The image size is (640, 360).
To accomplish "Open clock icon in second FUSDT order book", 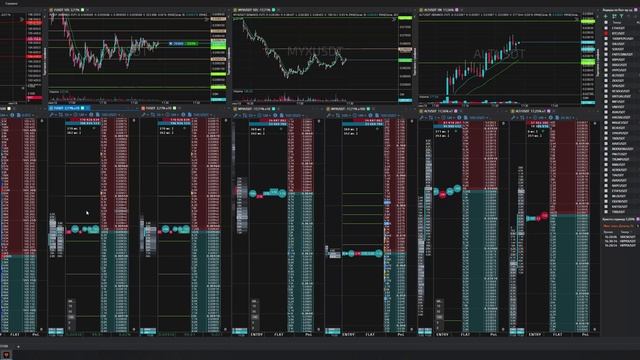I will (183, 115).
